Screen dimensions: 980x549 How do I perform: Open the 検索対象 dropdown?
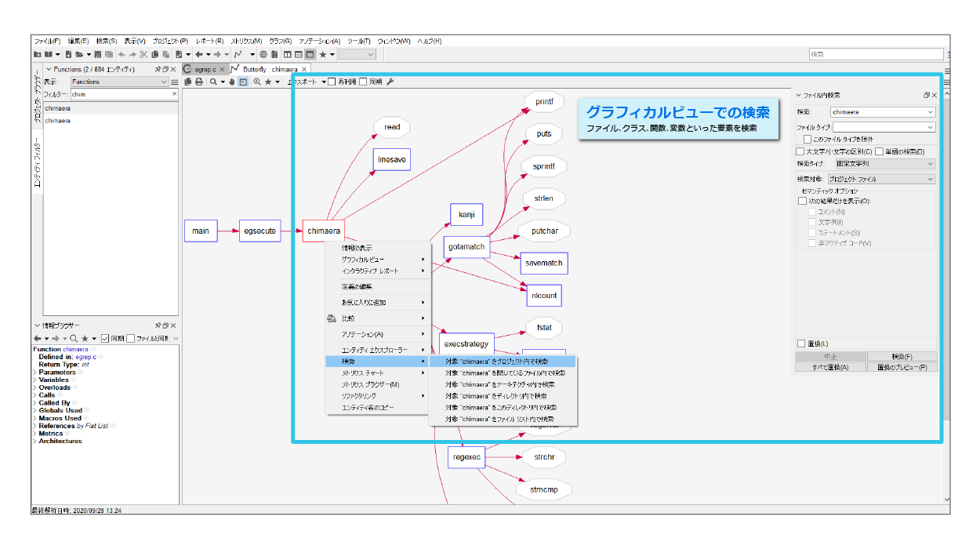point(881,179)
